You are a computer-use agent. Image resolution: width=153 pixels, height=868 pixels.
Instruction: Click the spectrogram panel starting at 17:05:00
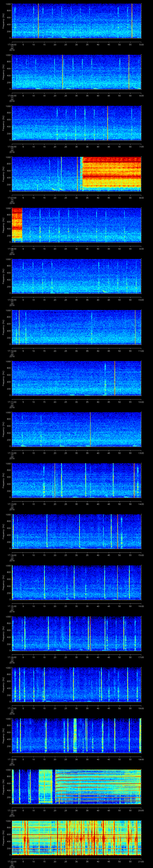[x=77, y=72]
